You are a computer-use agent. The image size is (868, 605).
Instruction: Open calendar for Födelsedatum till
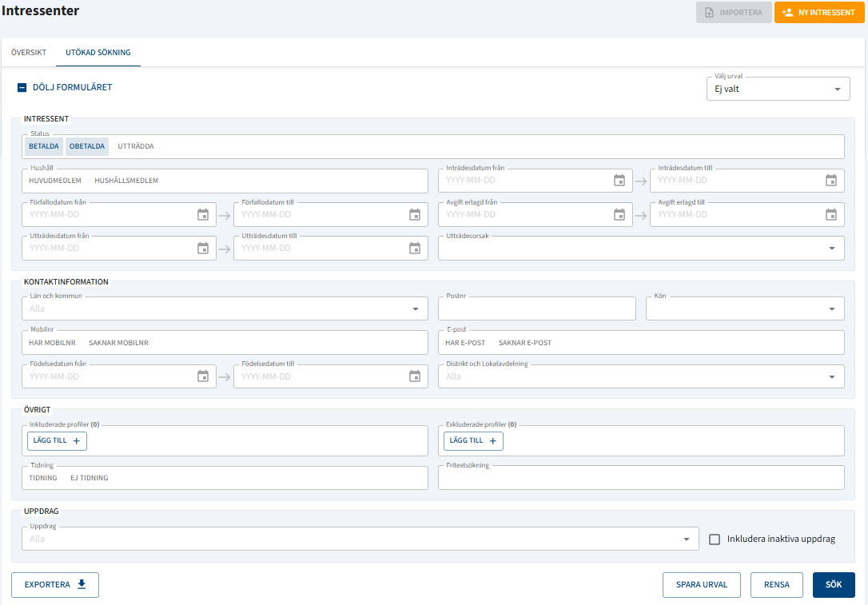[x=415, y=376]
